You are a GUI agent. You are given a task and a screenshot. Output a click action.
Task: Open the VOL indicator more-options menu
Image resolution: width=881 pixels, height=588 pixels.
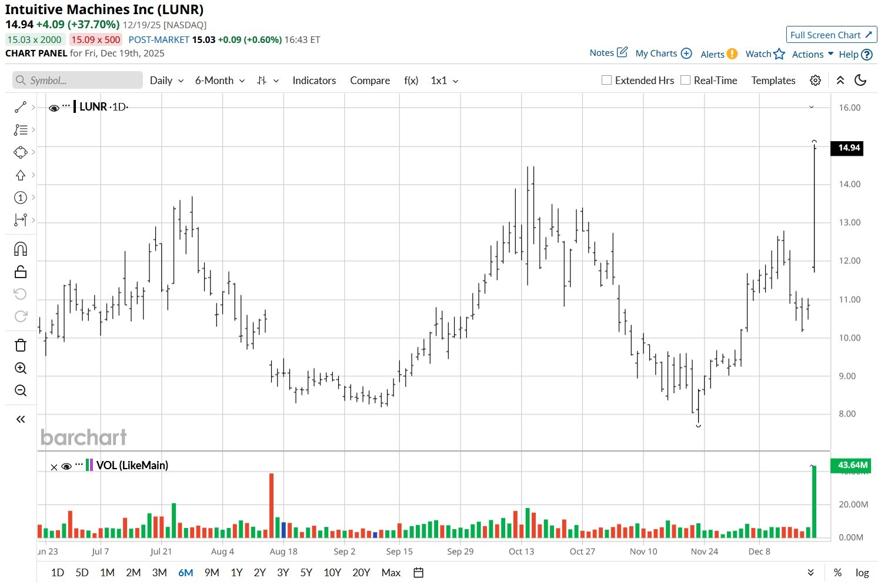pos(79,465)
